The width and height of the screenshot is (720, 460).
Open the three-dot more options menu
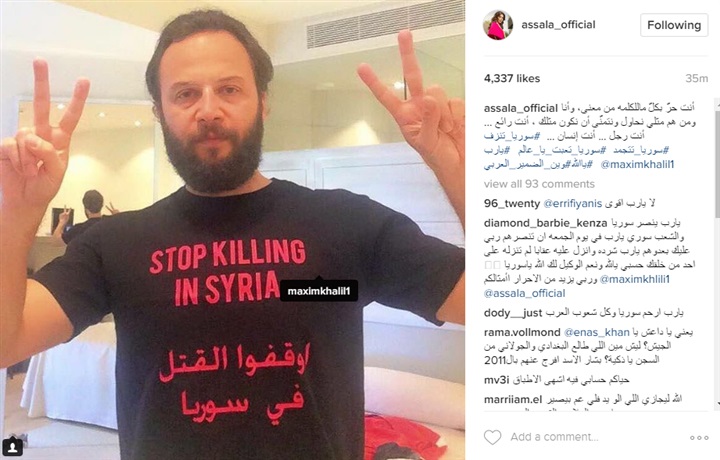(x=699, y=438)
